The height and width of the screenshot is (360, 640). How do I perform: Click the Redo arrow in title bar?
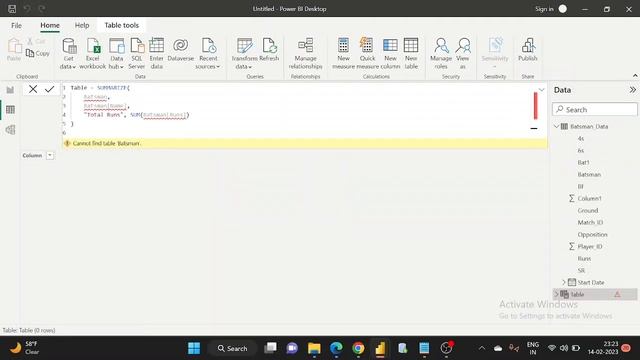tap(42, 9)
